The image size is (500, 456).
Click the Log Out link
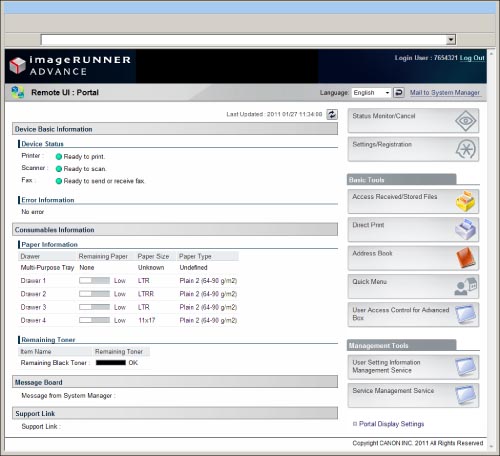(x=472, y=58)
